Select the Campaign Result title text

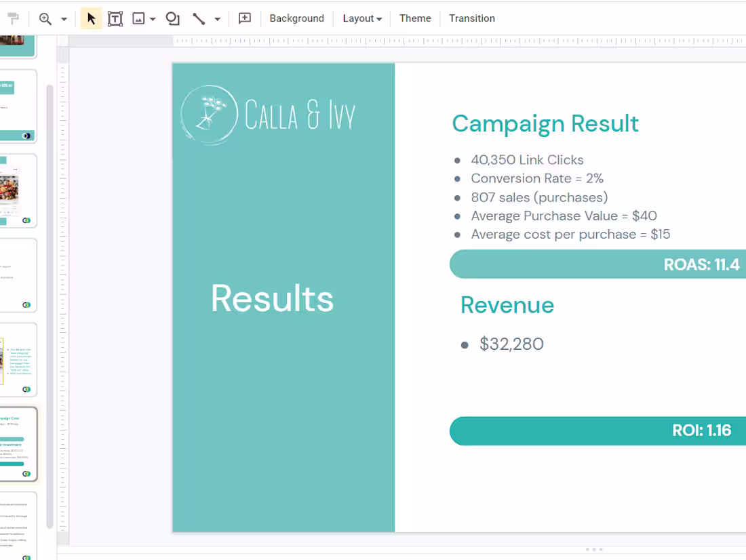(545, 123)
